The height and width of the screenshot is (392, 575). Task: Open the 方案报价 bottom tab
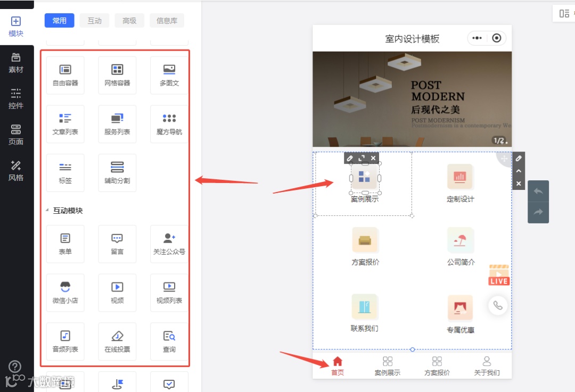click(x=437, y=365)
